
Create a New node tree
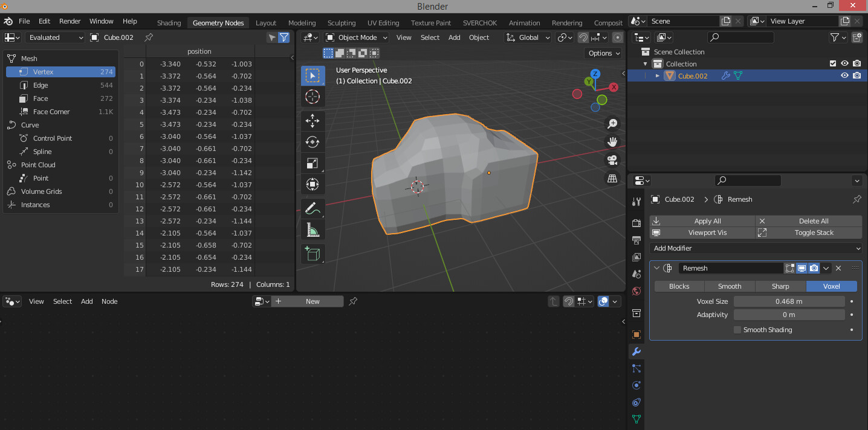[308, 301]
